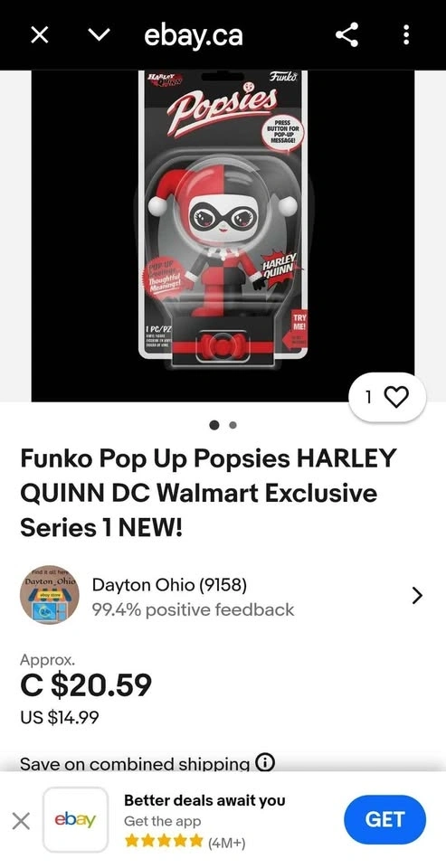This screenshot has width=446, height=868.
Task: Dismiss the eBay app banner
Action: point(21,820)
